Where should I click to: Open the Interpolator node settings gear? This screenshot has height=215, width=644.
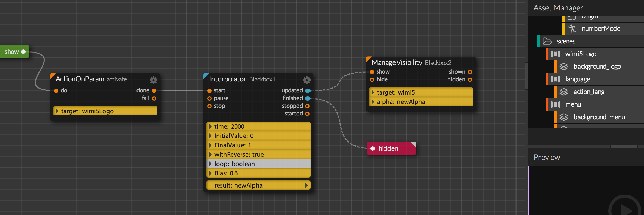307,80
